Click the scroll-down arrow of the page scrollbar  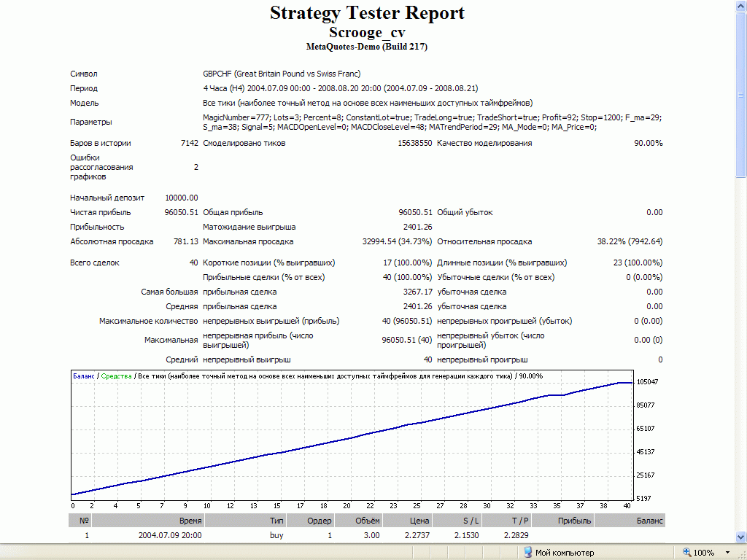[741, 537]
